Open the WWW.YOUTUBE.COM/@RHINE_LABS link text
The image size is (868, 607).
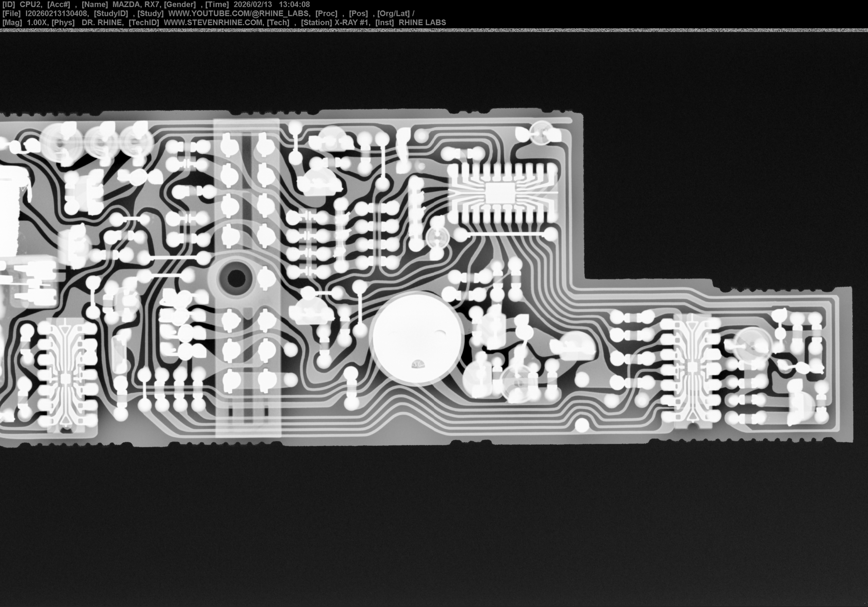238,14
